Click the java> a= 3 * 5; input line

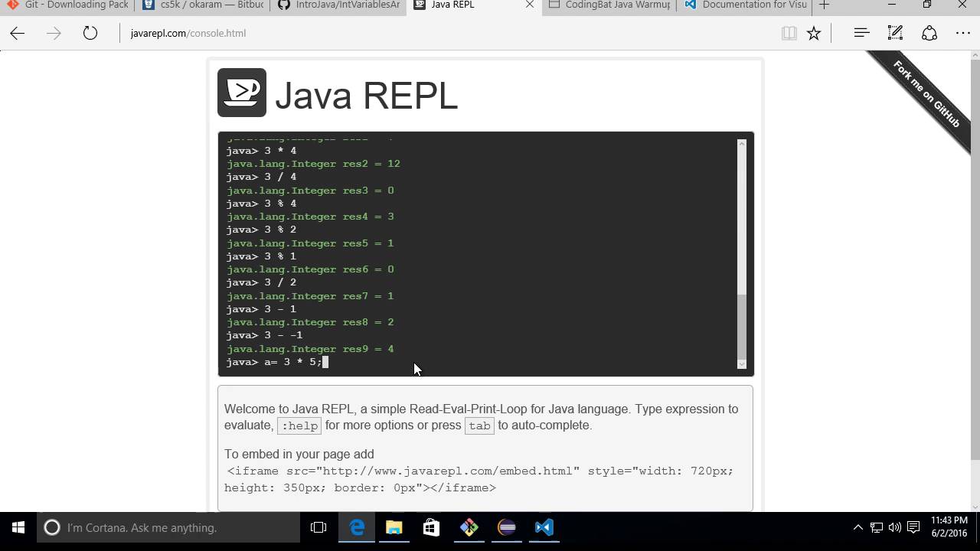[276, 362]
